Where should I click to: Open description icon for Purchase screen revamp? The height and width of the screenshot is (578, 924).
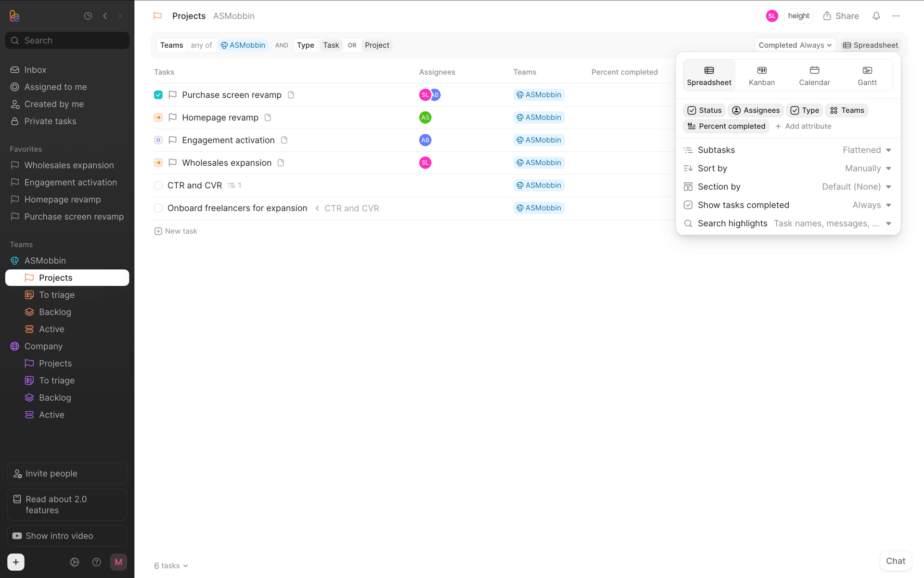(291, 95)
